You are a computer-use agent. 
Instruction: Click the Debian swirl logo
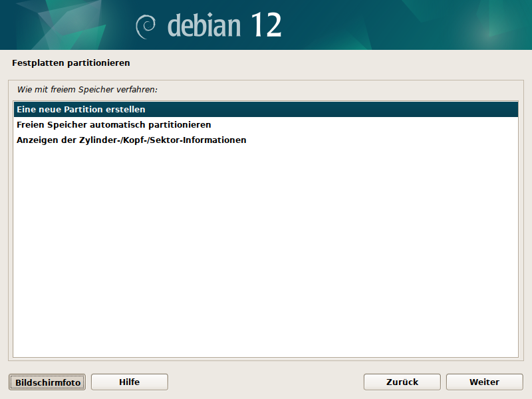[146, 26]
